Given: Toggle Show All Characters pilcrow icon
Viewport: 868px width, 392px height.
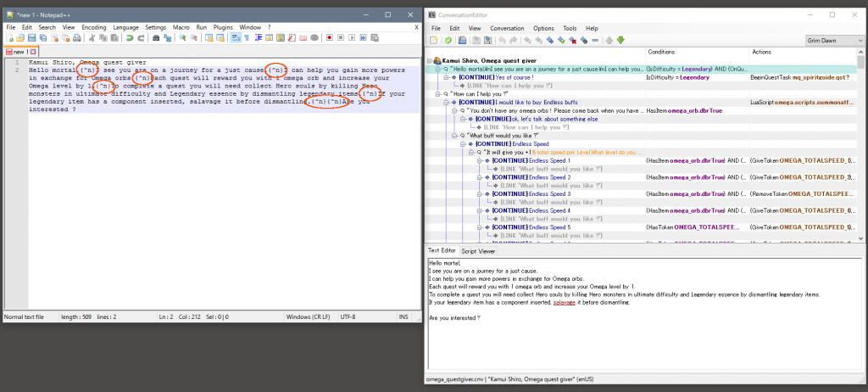Looking at the screenshot, I should (247, 37).
